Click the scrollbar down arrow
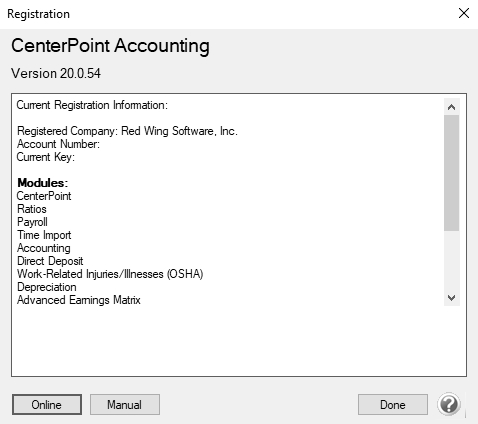Image resolution: width=478 pixels, height=424 pixels. [452, 298]
